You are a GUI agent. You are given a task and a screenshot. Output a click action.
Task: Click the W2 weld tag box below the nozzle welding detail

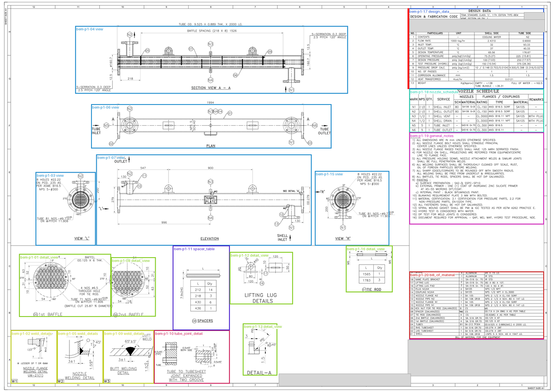[61, 381]
